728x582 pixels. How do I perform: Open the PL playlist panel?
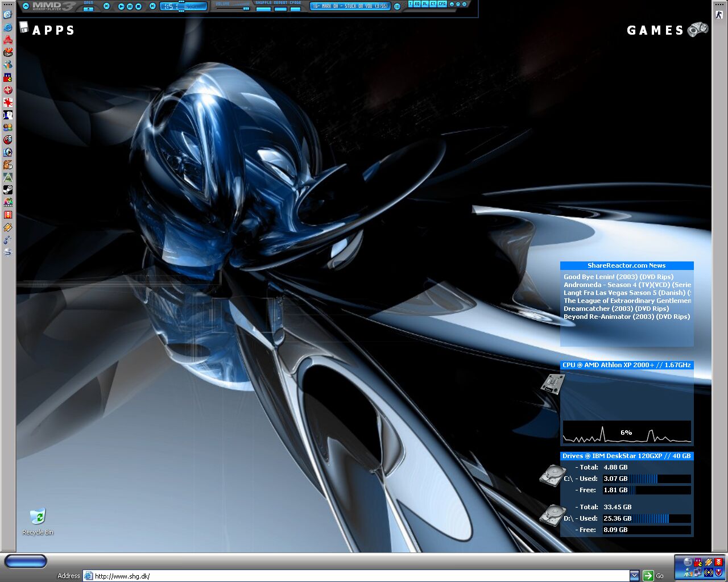(425, 4)
